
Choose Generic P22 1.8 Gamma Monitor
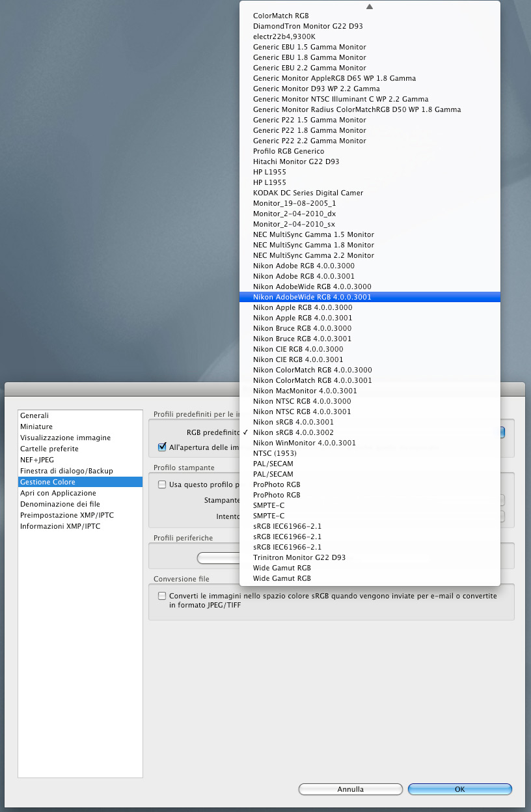(x=370, y=130)
